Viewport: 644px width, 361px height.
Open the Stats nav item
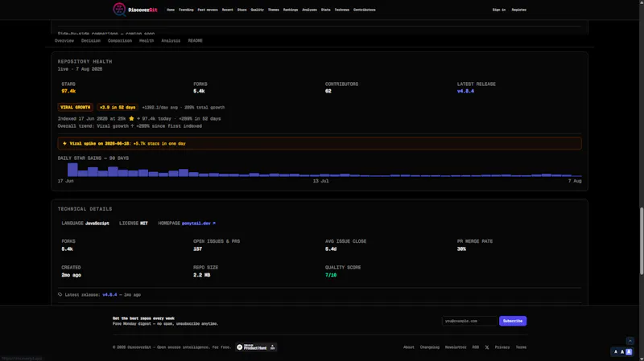[x=326, y=10]
